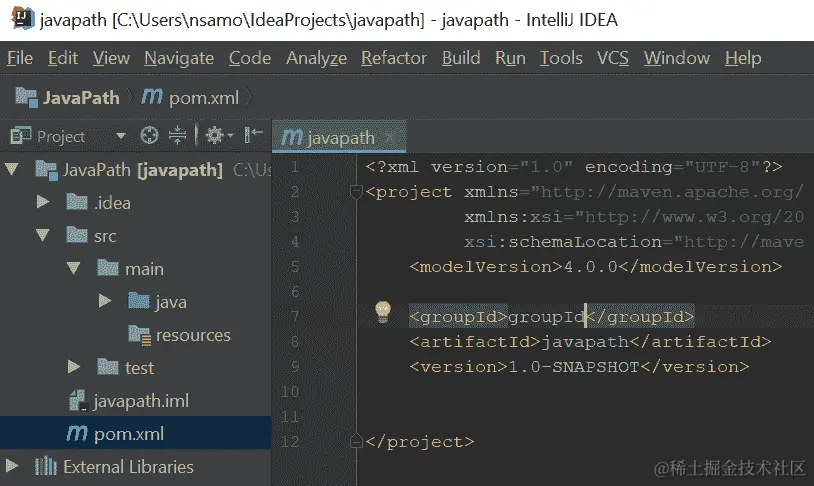Click the JavaPath breadcrumb in navigation bar
This screenshot has width=814, height=486.
68,98
